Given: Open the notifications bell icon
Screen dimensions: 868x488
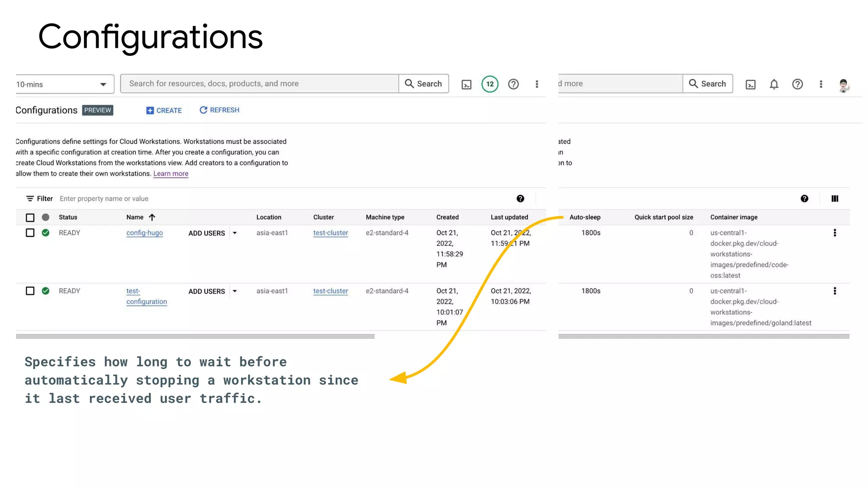Looking at the screenshot, I should (x=774, y=84).
